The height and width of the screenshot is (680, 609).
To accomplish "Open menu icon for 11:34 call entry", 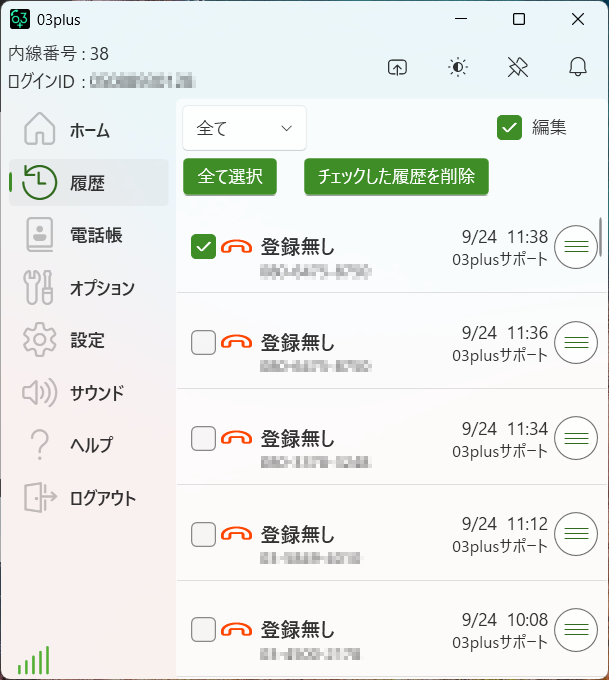I will (x=575, y=438).
